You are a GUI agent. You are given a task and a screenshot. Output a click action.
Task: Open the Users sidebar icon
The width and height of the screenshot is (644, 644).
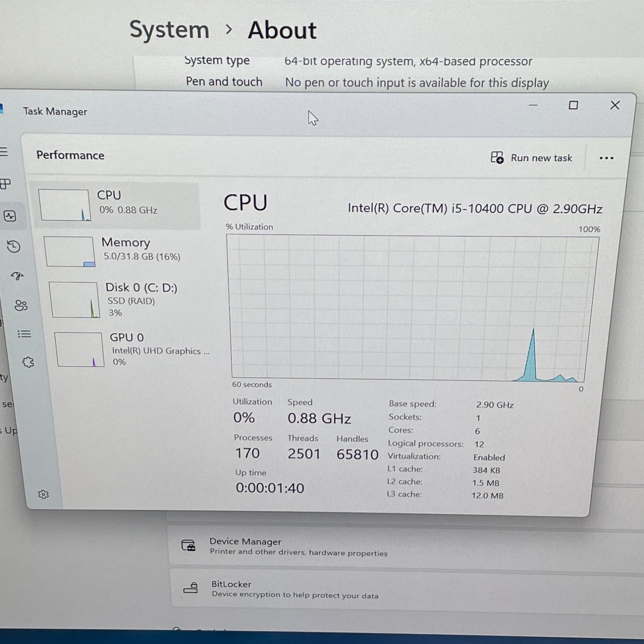21,305
